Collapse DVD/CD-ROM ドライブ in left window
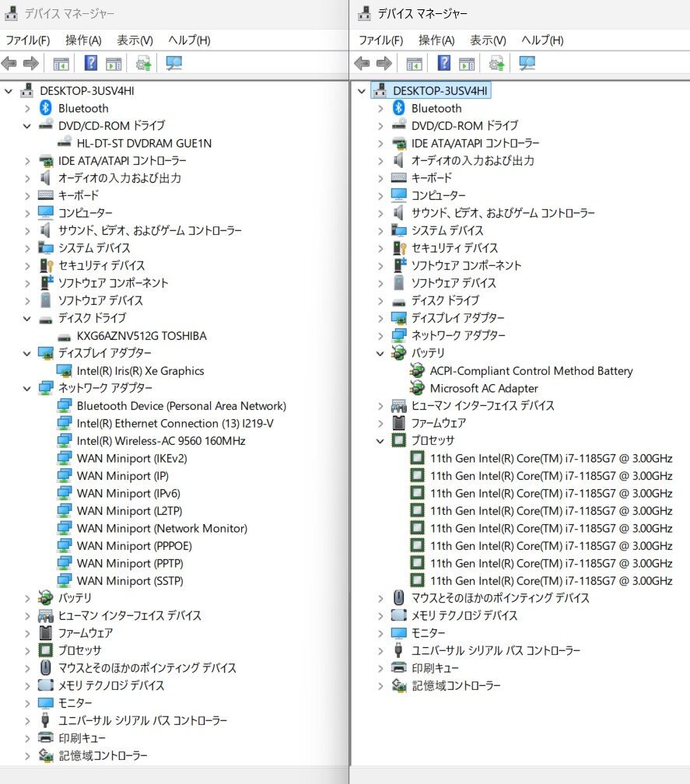 (27, 126)
